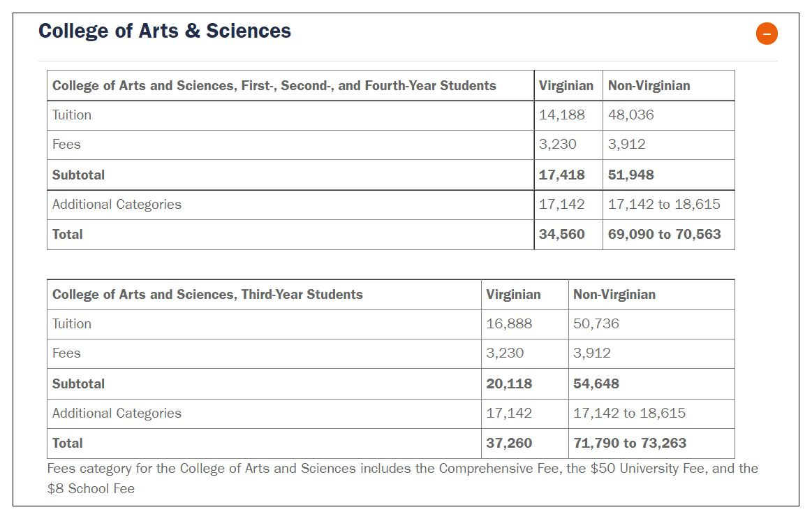The image size is (812, 519).
Task: Click the 69,090 to 70,563 total cell
Action: point(665,235)
